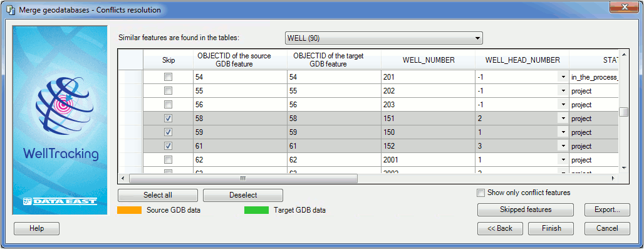Screen dimensions: 644x249
Task: Open Help for this dialog
Action: 36,228
